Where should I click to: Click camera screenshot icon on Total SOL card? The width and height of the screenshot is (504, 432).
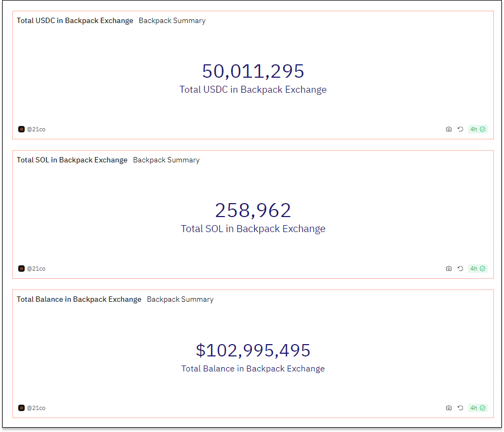[449, 269]
